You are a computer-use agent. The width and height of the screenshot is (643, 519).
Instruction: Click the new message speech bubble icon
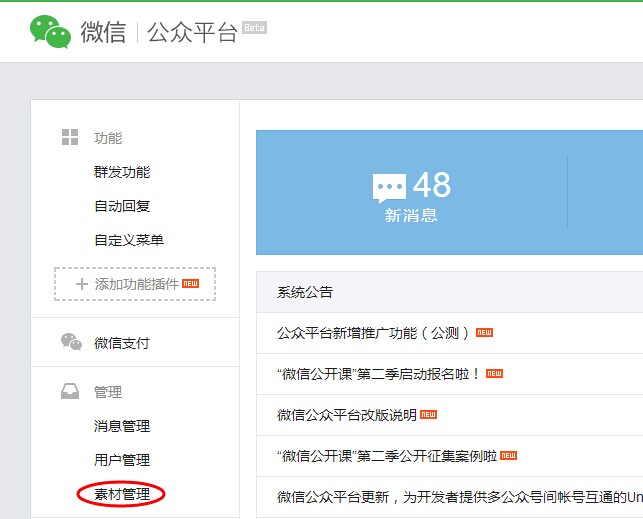click(389, 188)
